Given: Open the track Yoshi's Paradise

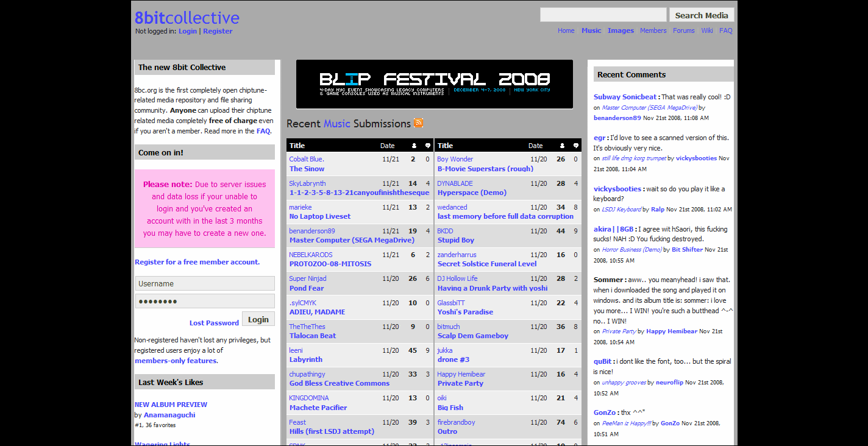Looking at the screenshot, I should coord(465,312).
